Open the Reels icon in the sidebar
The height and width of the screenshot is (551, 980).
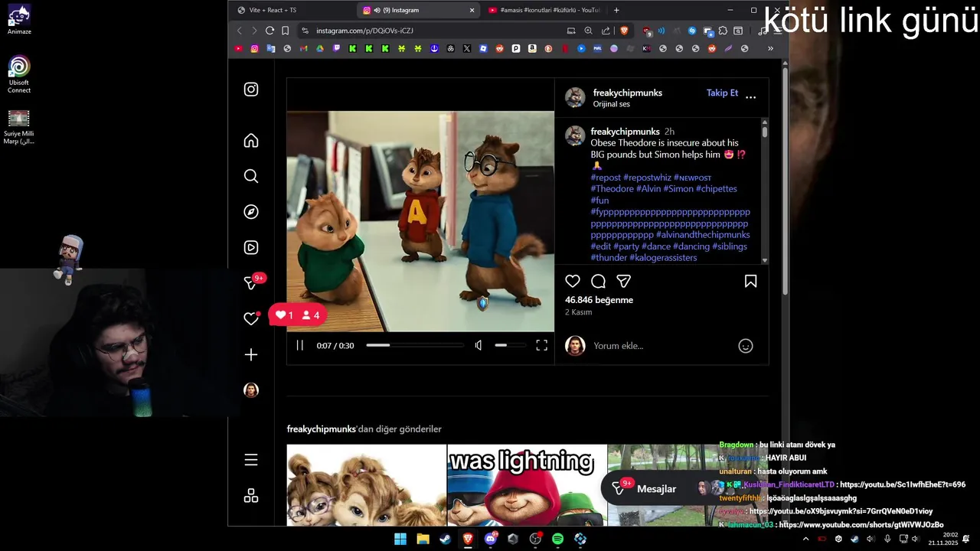coord(251,247)
